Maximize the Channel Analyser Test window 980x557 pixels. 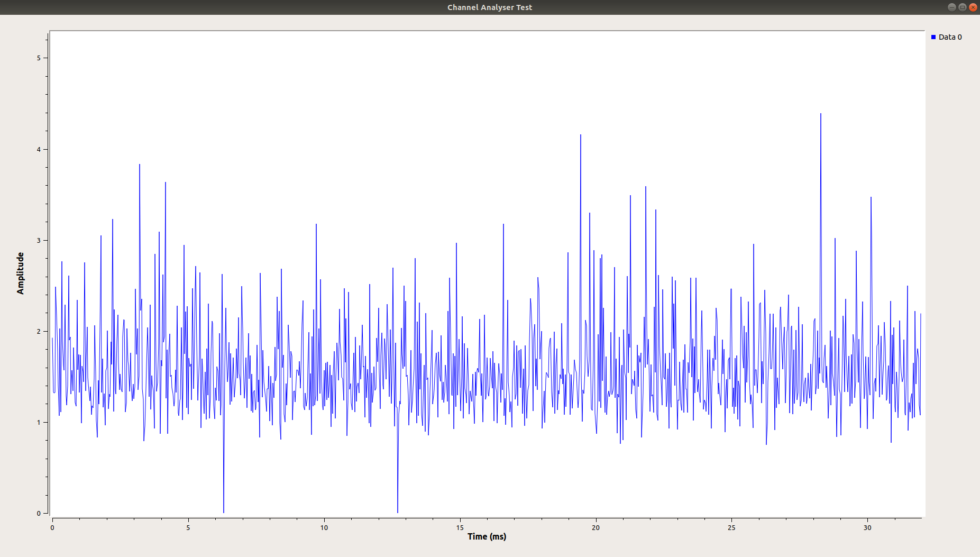click(963, 7)
